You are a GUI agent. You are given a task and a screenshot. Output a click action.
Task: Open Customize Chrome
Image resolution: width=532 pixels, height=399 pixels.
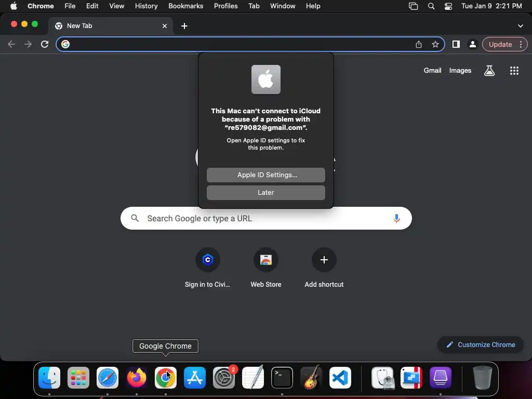click(481, 345)
